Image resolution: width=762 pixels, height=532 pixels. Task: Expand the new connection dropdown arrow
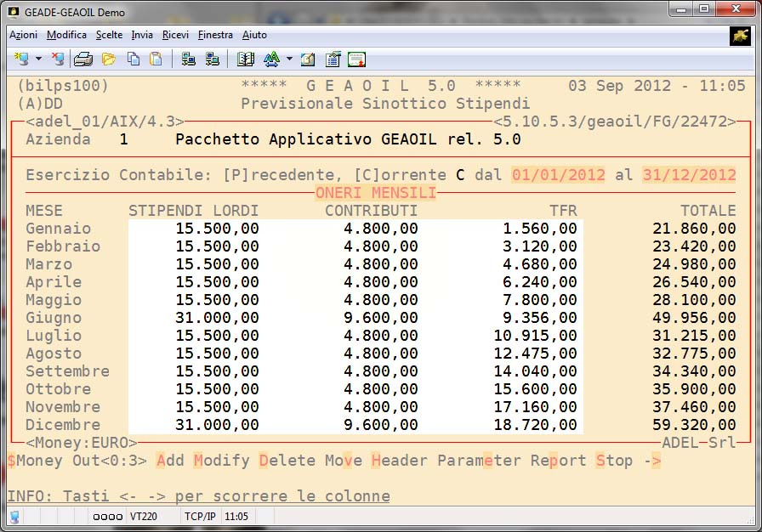pyautogui.click(x=38, y=59)
